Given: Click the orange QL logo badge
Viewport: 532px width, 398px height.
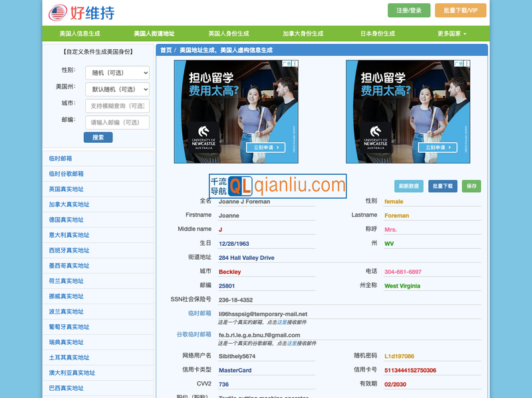Looking at the screenshot, I should point(241,185).
